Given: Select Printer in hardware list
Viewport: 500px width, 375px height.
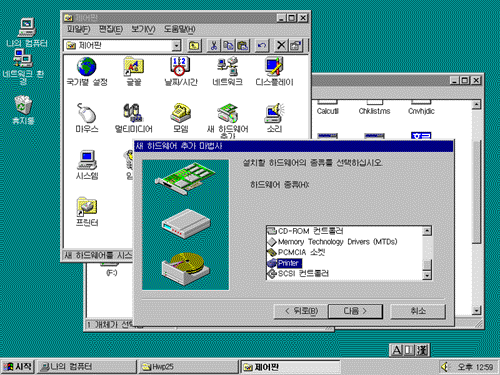Looking at the screenshot, I should coord(285,263).
